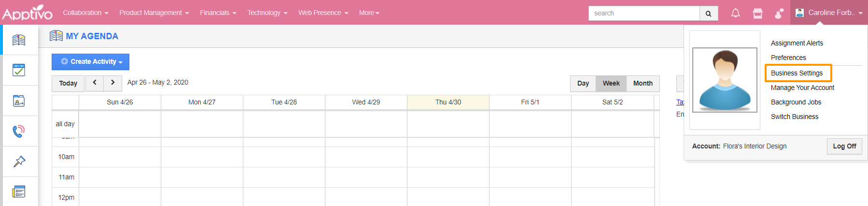Choose Manage Your Account option
Viewport: 868px width, 206px height.
click(x=802, y=88)
